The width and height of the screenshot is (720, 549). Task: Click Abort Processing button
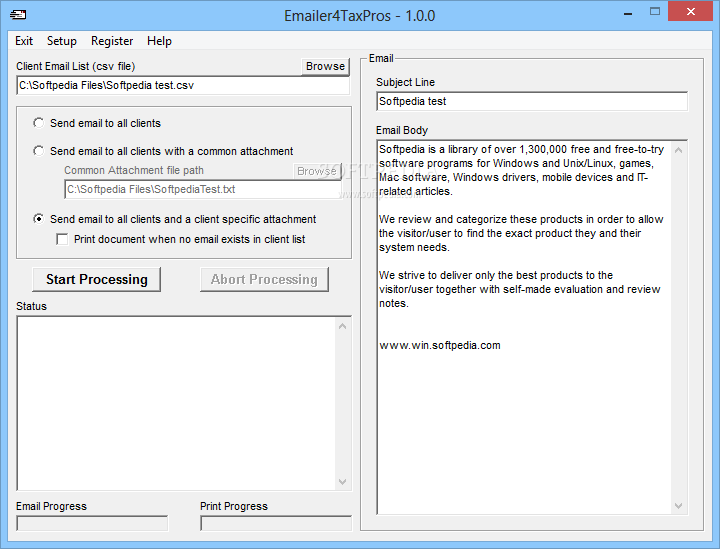[x=264, y=279]
